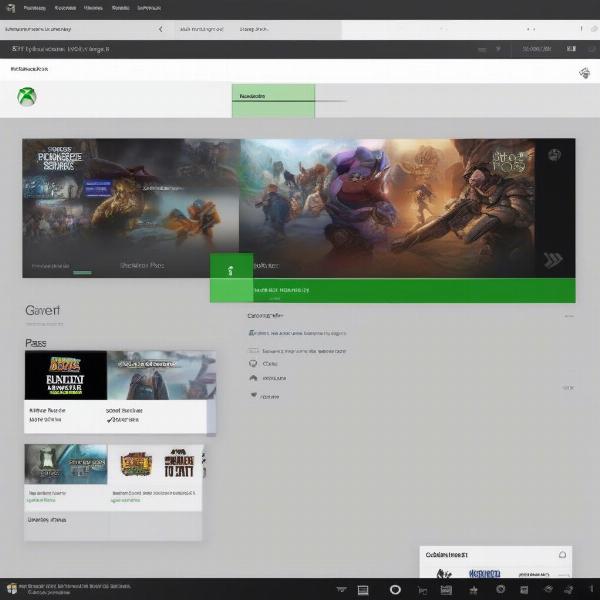Click the Gavert heading
The image size is (600, 600).
[x=42, y=310]
